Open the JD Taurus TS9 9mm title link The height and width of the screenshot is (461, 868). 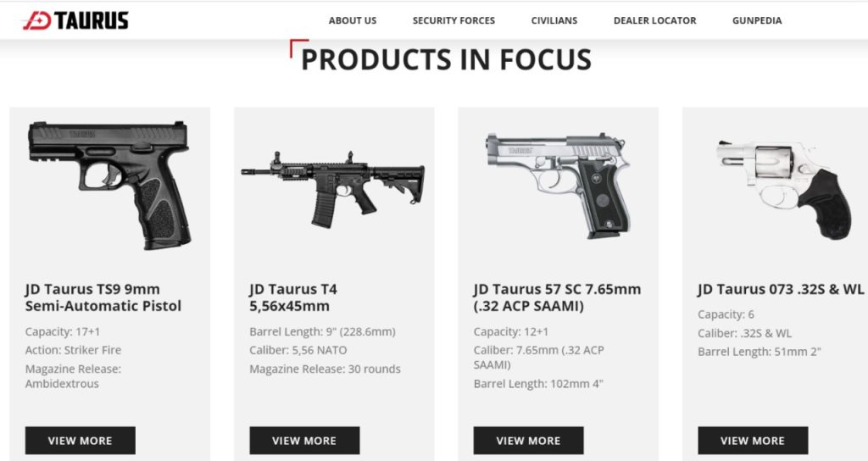click(x=103, y=297)
